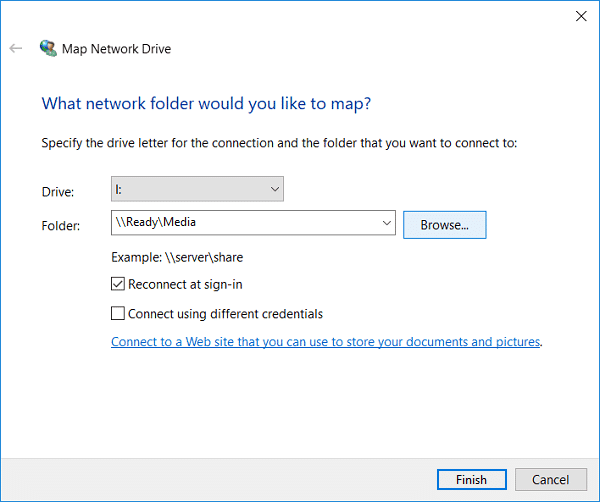Dismiss the dialog with Cancel
Image resolution: width=600 pixels, height=502 pixels.
(551, 479)
